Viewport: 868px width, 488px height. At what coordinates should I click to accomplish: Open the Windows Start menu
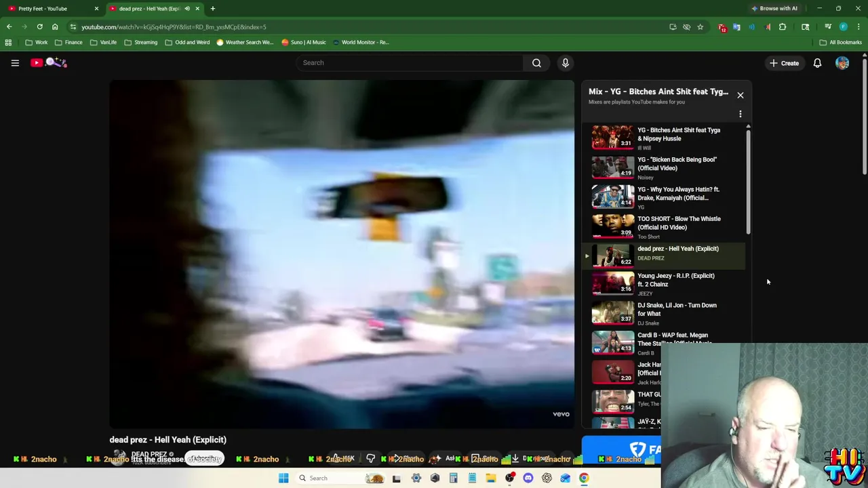coord(283,479)
